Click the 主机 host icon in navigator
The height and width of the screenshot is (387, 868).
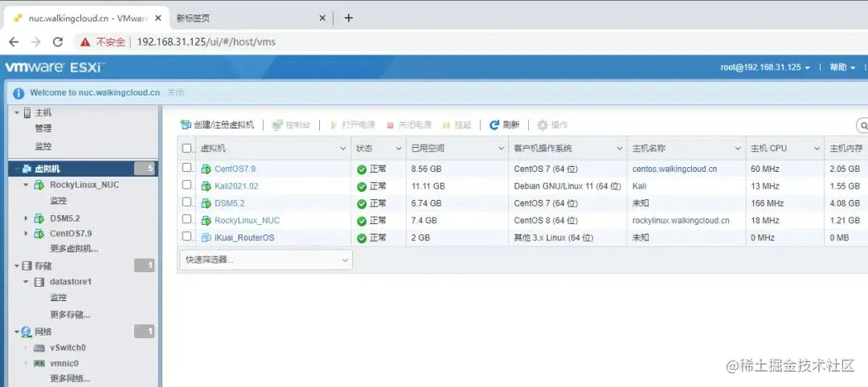click(x=27, y=112)
